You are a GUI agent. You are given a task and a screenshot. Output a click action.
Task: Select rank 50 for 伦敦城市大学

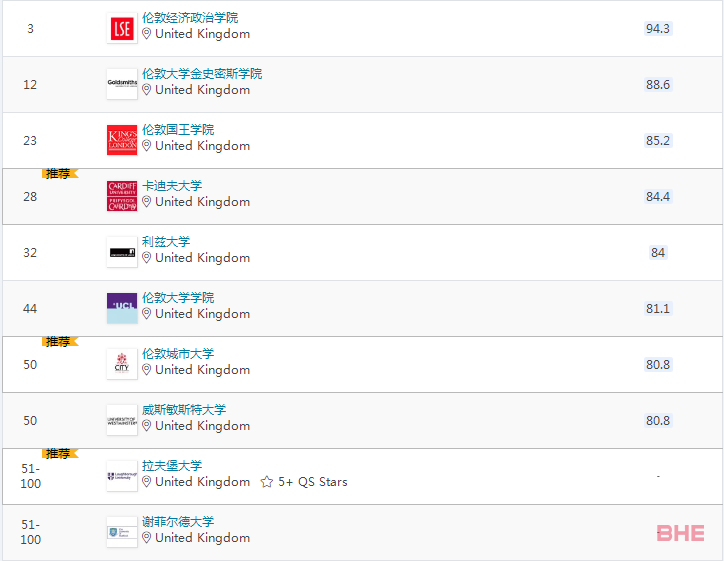(30, 365)
